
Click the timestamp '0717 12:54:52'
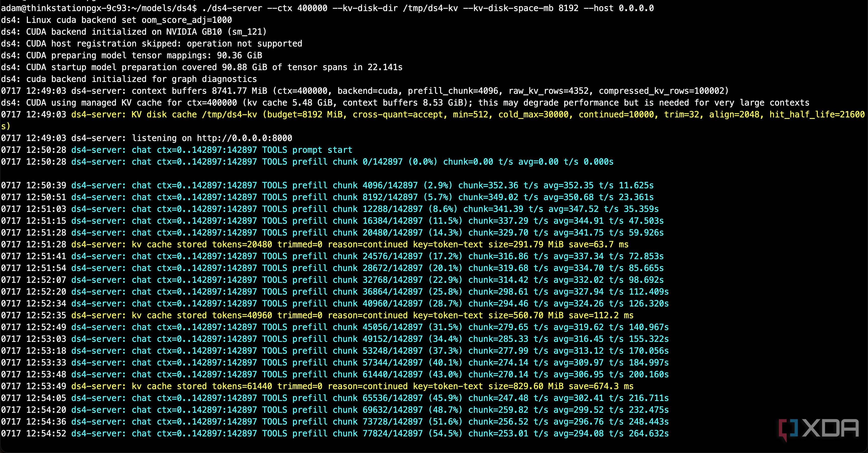(34, 433)
